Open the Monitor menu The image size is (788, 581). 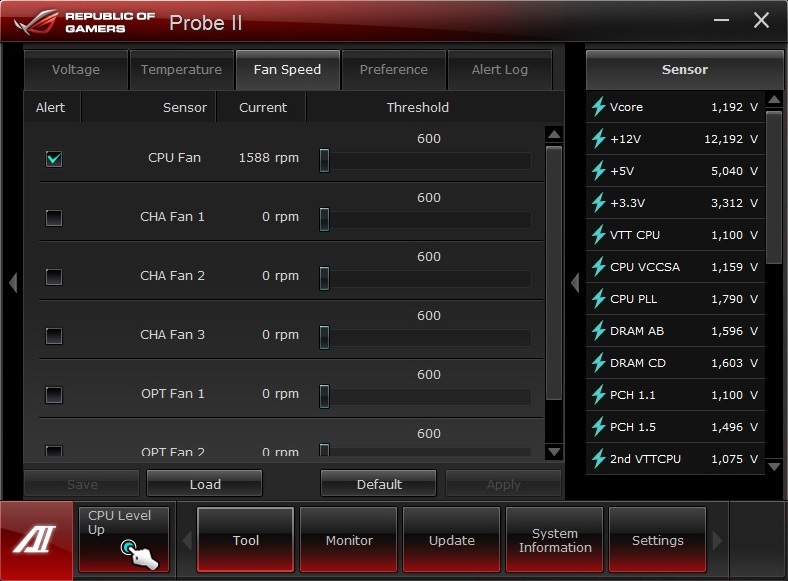349,540
